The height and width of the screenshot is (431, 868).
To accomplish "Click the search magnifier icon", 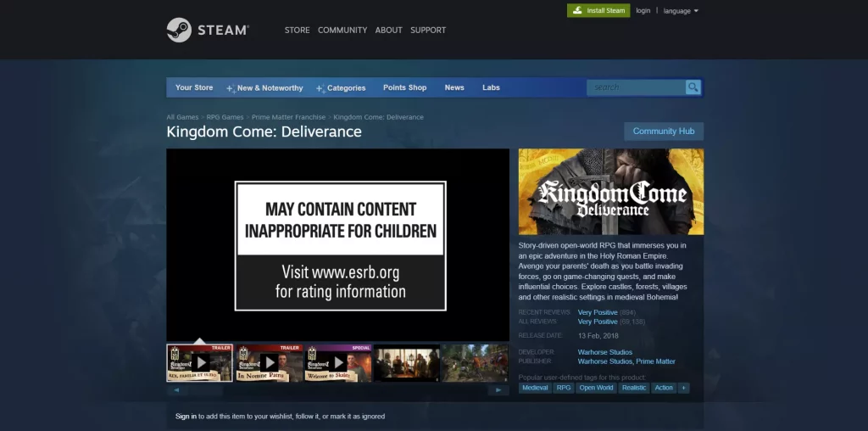I will click(x=693, y=87).
